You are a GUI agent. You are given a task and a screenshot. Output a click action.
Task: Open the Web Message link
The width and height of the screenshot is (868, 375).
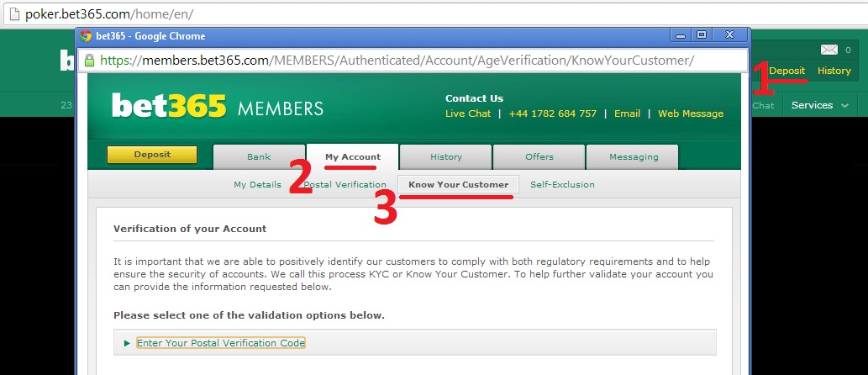tap(691, 114)
